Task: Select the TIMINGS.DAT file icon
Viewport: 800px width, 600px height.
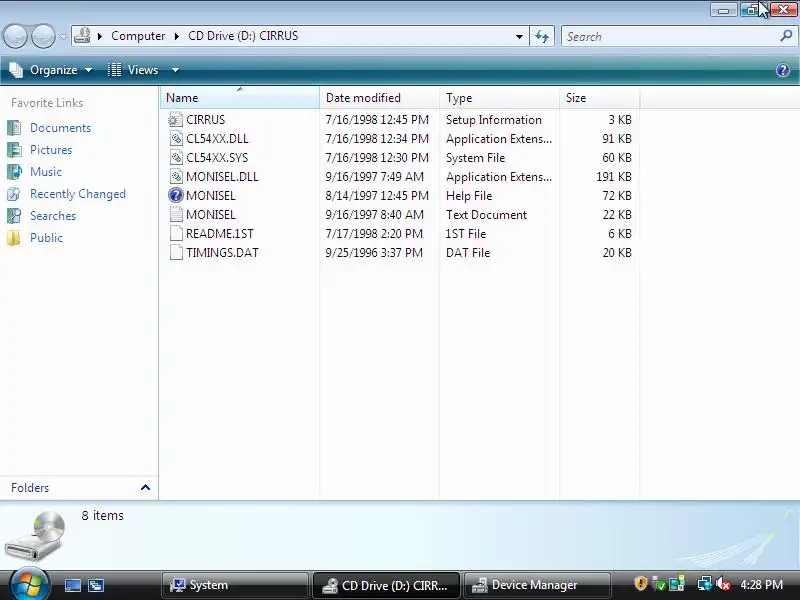Action: (176, 253)
